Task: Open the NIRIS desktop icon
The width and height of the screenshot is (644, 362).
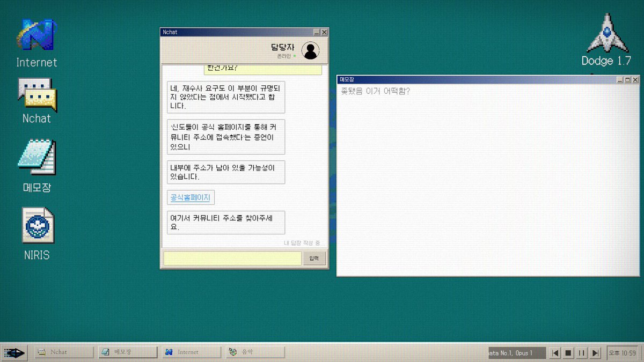Action: (36, 233)
